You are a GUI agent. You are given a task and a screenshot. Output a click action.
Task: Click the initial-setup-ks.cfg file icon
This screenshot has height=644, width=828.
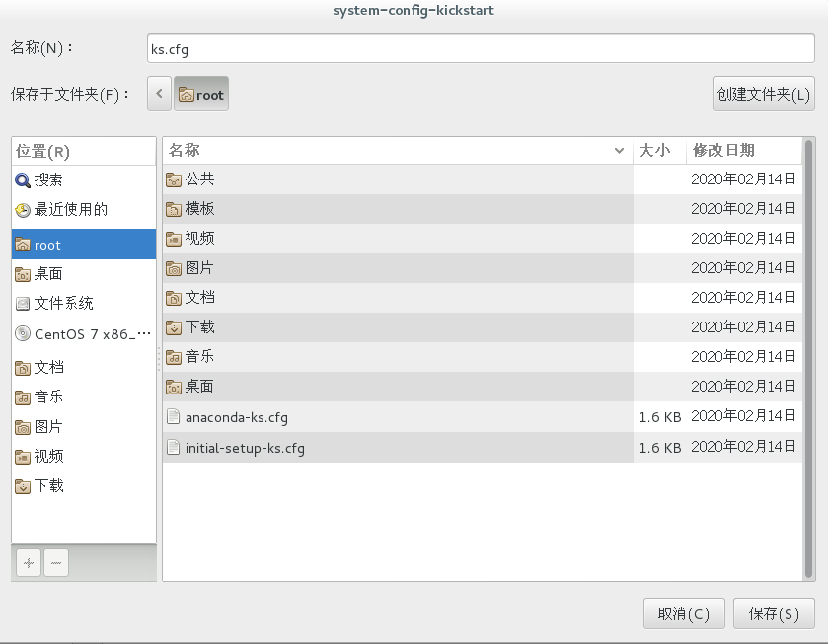[174, 447]
